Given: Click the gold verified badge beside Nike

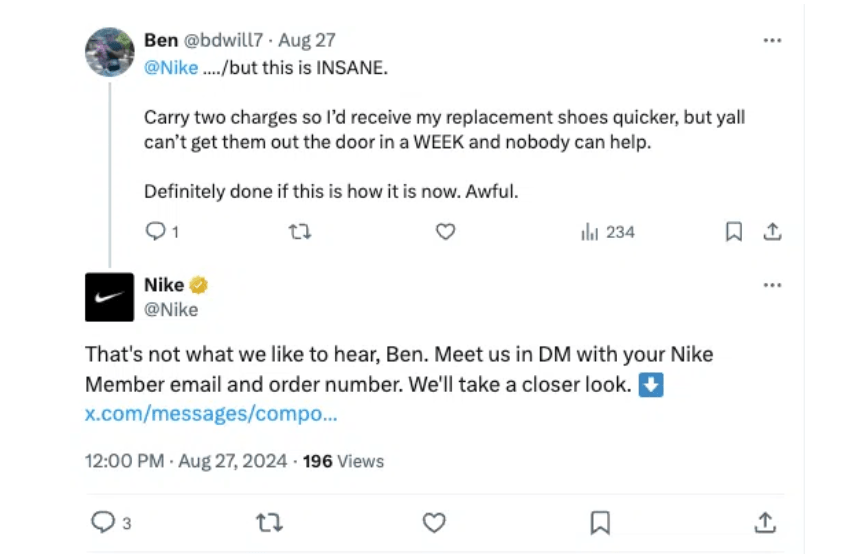Looking at the screenshot, I should tap(200, 286).
